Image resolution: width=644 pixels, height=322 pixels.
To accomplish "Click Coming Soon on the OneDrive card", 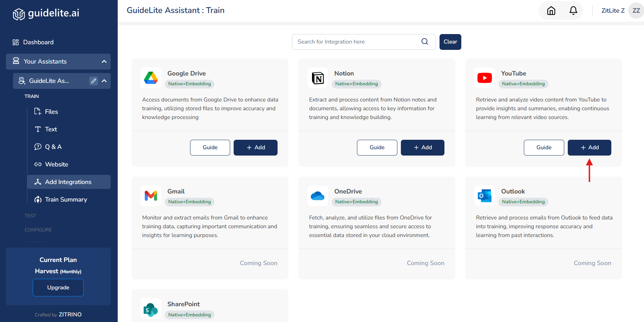I will tap(425, 263).
